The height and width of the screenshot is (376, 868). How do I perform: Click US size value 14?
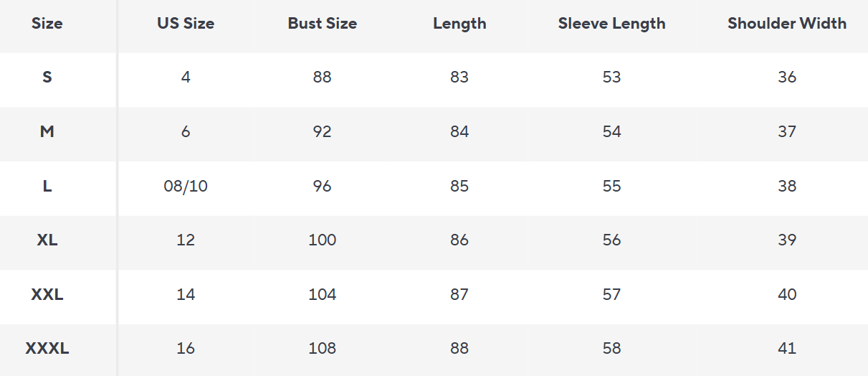click(186, 295)
